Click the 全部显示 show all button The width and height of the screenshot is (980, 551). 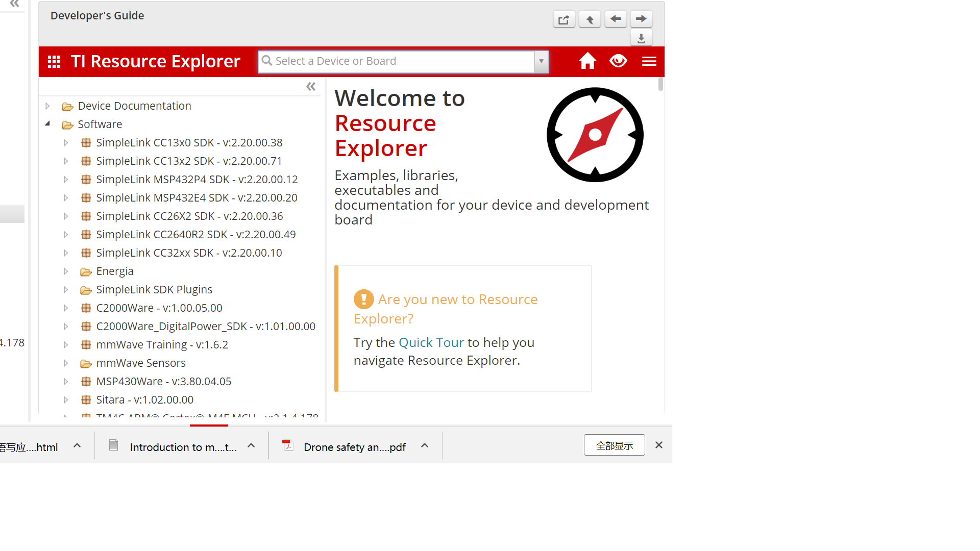click(615, 445)
